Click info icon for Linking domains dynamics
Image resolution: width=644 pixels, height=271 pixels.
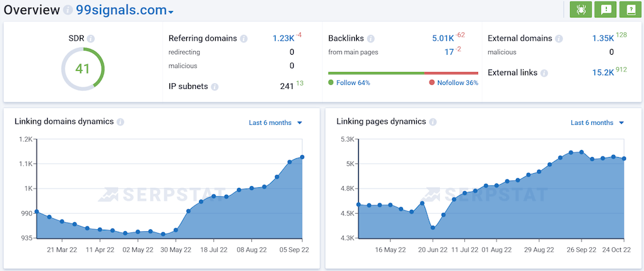pyautogui.click(x=120, y=122)
